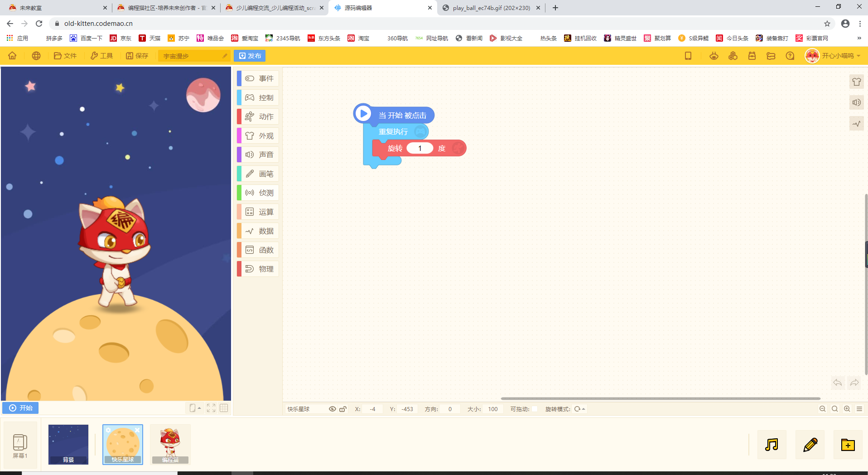
Task: Open the 画笔 block category
Action: (258, 174)
